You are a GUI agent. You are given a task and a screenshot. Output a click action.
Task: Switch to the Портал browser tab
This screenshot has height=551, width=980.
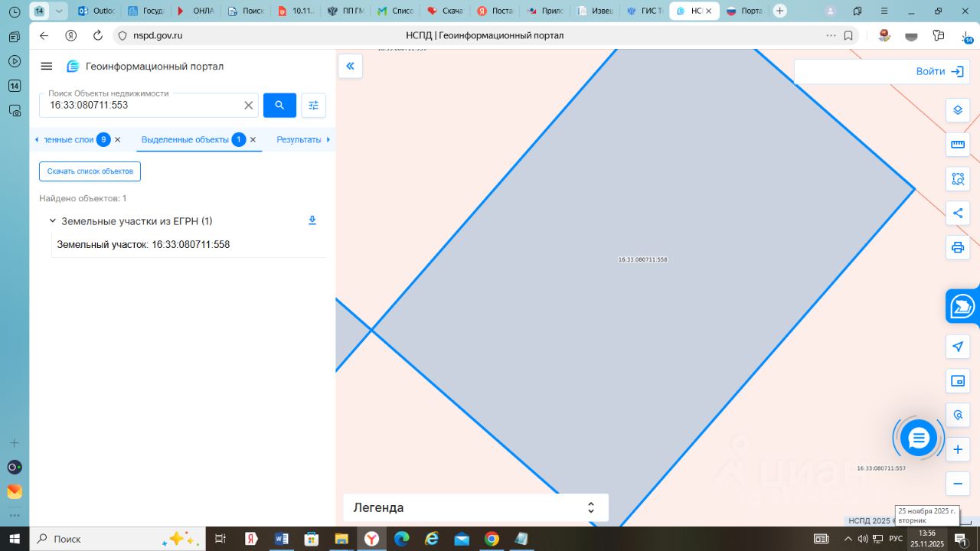743,11
